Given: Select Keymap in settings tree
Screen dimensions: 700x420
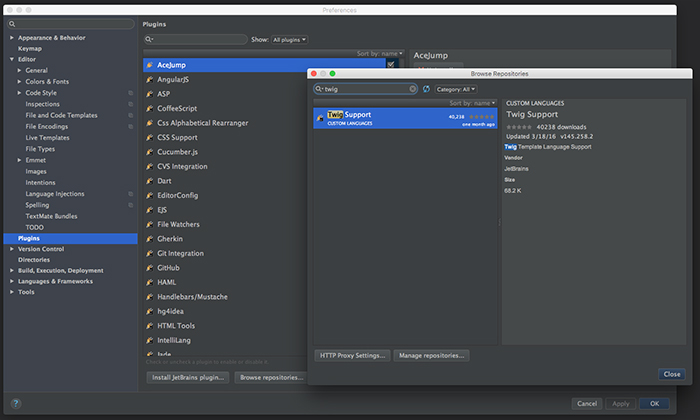Looking at the screenshot, I should (x=30, y=48).
